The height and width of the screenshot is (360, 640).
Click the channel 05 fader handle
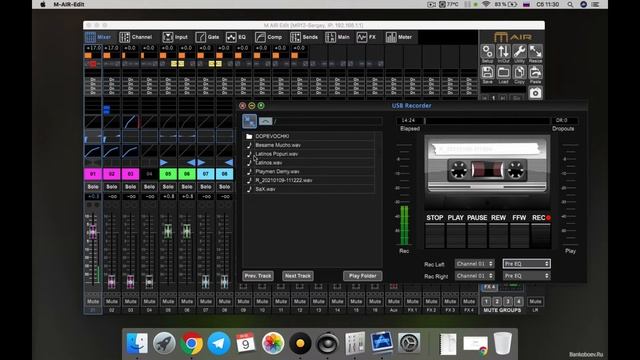click(168, 231)
